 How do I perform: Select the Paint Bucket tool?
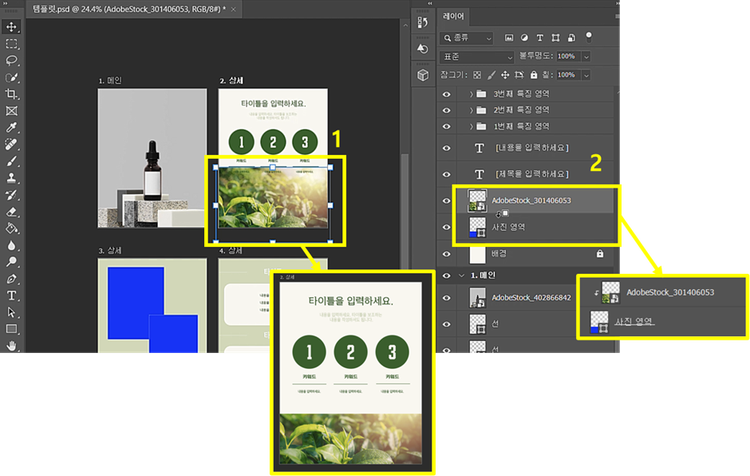(x=11, y=228)
